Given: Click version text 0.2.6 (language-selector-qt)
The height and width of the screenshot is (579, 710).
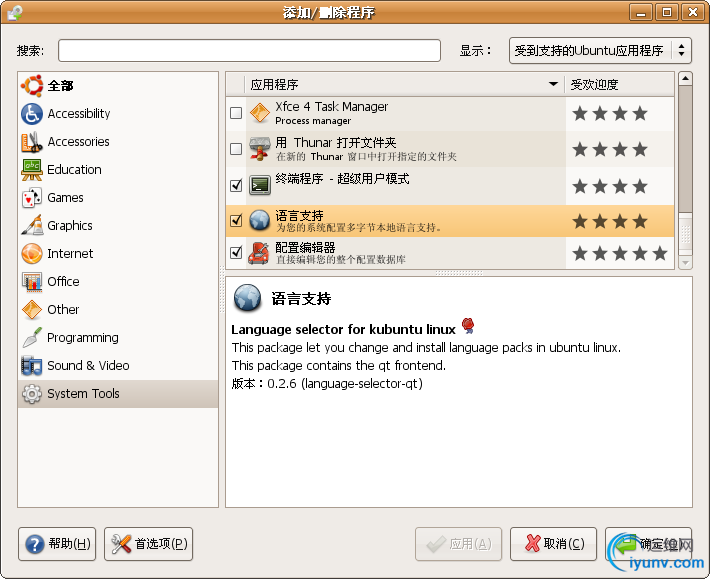Looking at the screenshot, I should 345,384.
